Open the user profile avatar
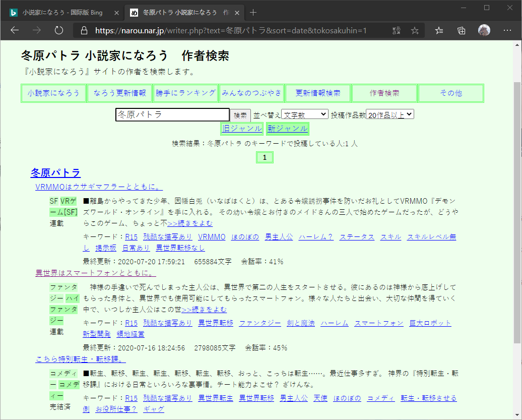The width and height of the screenshot is (522, 420). pyautogui.click(x=484, y=30)
